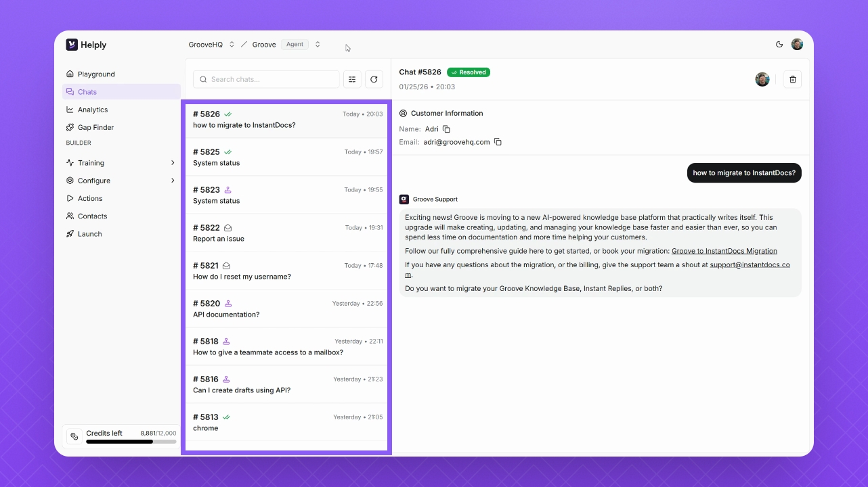This screenshot has width=868, height=487.
Task: Click the envelope icon on chat #5822
Action: 227,228
